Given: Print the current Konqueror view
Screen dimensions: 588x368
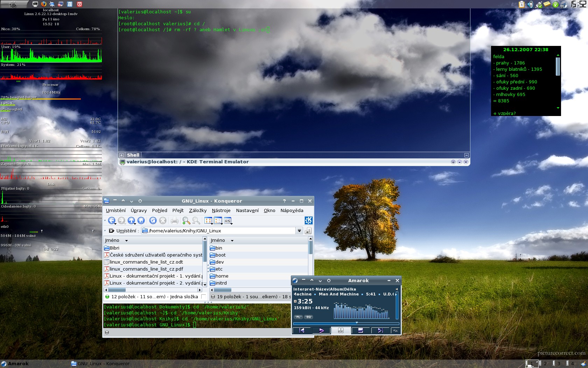Looking at the screenshot, I should click(174, 220).
